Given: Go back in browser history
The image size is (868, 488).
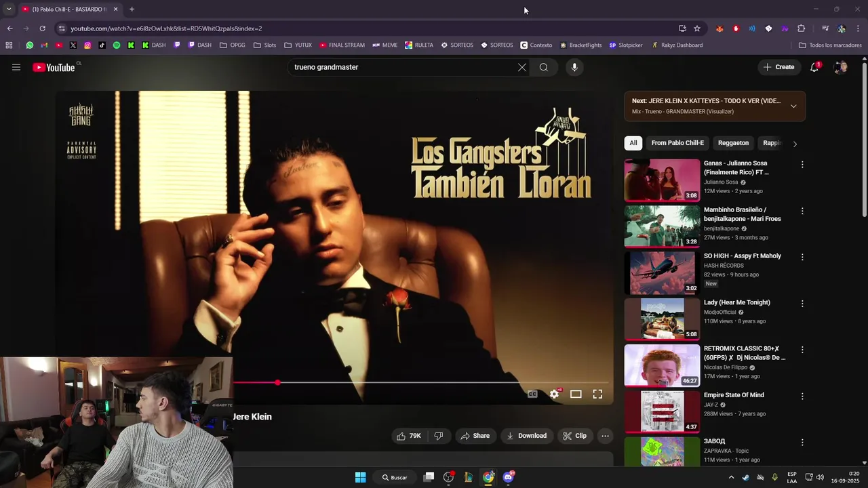Looking at the screenshot, I should click(9, 28).
